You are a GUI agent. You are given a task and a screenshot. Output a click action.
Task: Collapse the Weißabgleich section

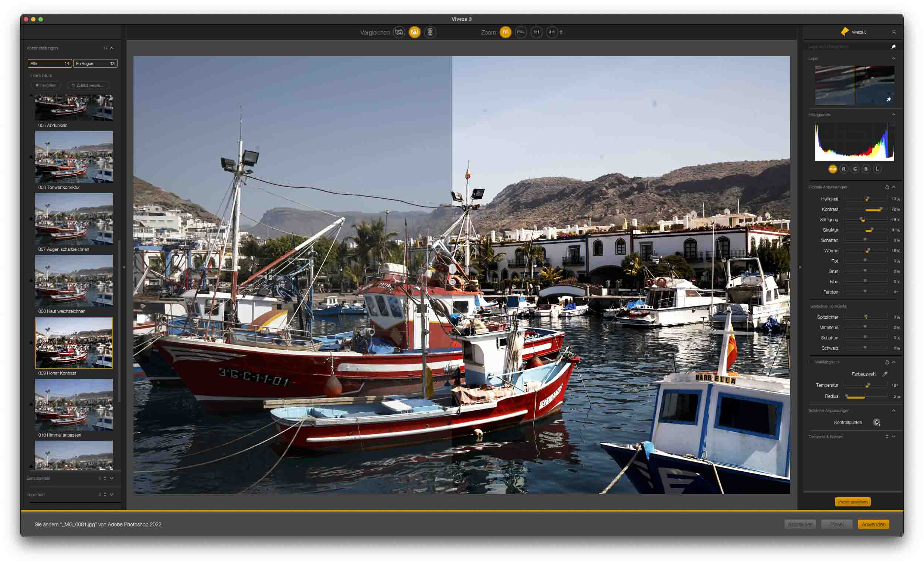coord(894,362)
